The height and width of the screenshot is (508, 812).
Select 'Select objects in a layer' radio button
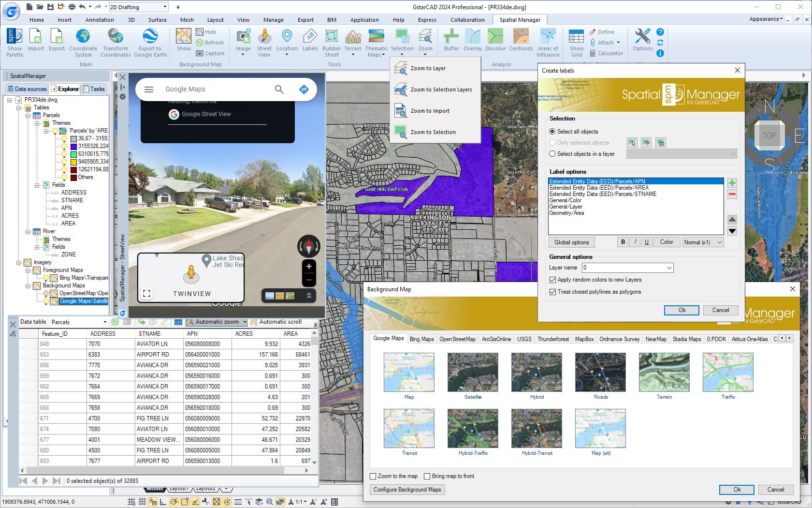[552, 154]
